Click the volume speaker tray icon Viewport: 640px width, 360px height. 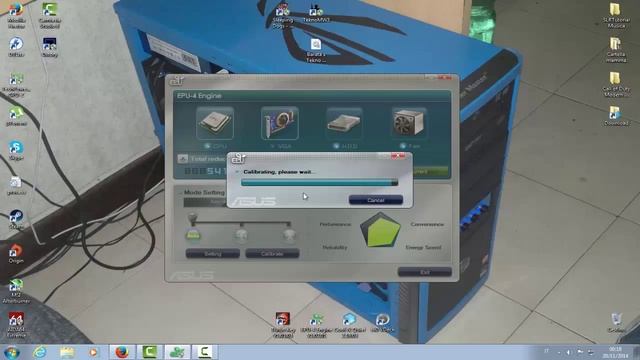click(569, 352)
